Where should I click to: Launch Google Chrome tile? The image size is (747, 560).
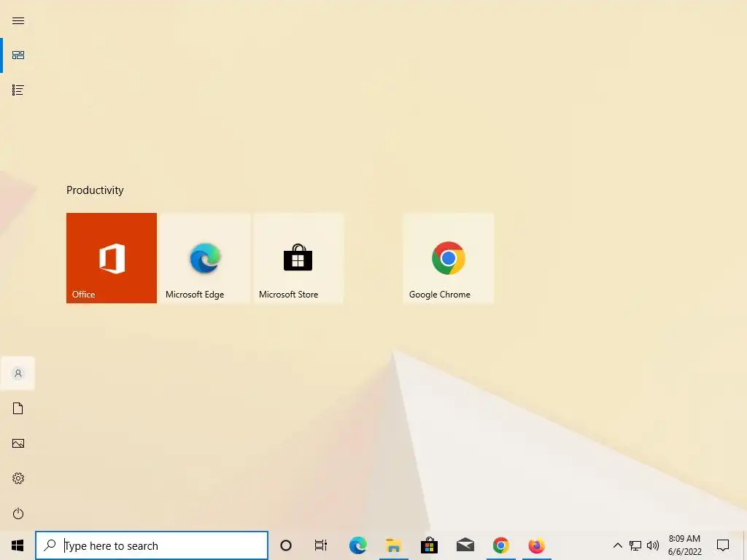click(448, 257)
